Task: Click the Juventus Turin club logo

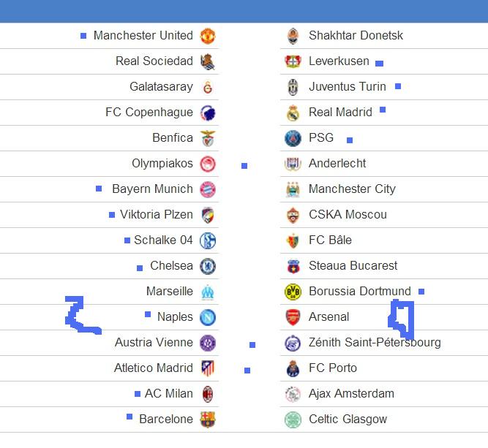Action: tap(293, 87)
